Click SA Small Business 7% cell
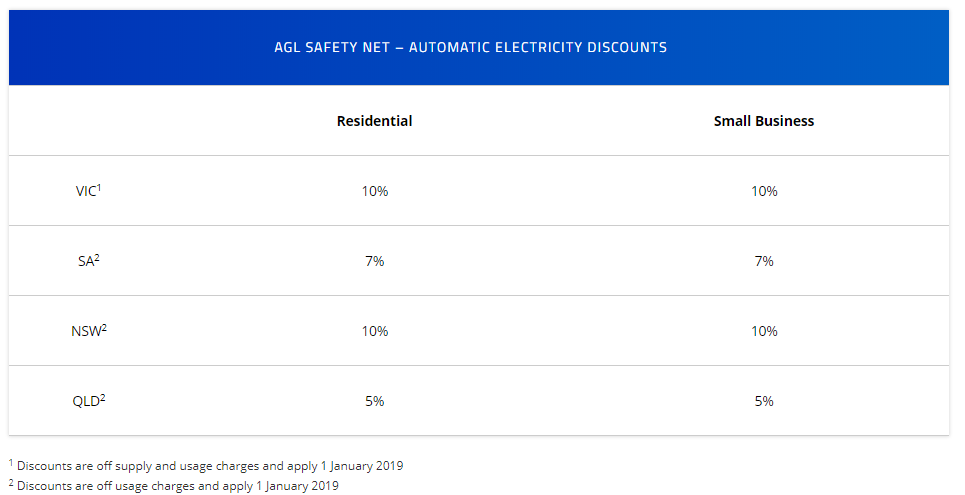The height and width of the screenshot is (495, 965). [764, 261]
